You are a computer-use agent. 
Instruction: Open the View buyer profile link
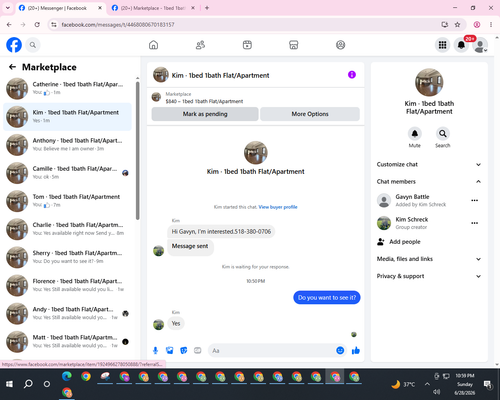click(278, 207)
